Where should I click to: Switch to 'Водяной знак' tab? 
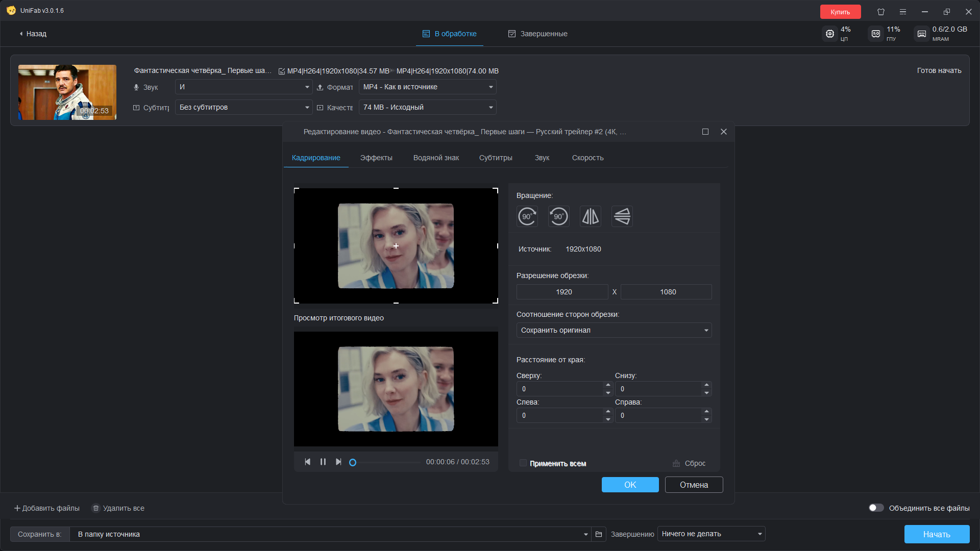436,158
